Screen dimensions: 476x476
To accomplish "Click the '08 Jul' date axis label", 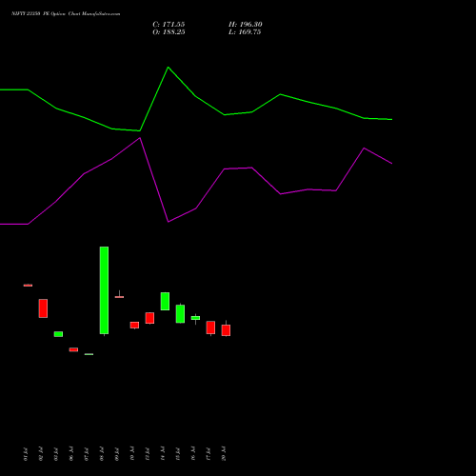I will click(102, 454).
